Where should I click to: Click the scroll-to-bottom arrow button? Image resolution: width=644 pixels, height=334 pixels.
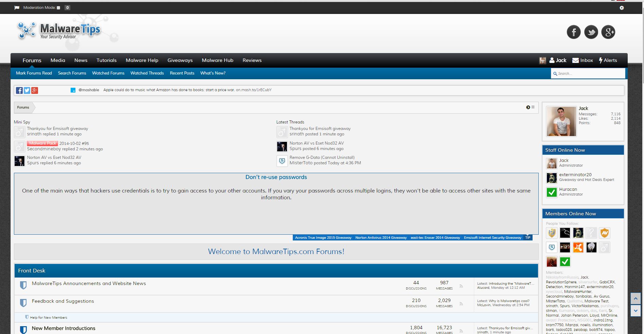pos(636,311)
